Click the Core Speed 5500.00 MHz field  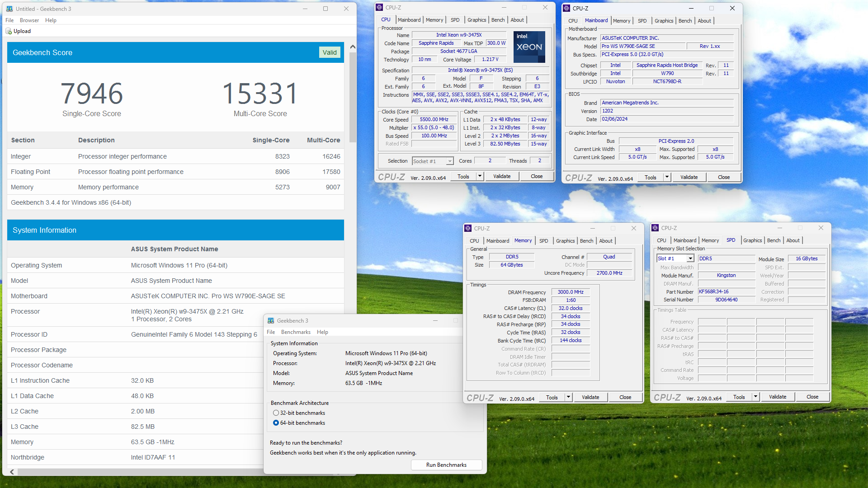point(434,120)
